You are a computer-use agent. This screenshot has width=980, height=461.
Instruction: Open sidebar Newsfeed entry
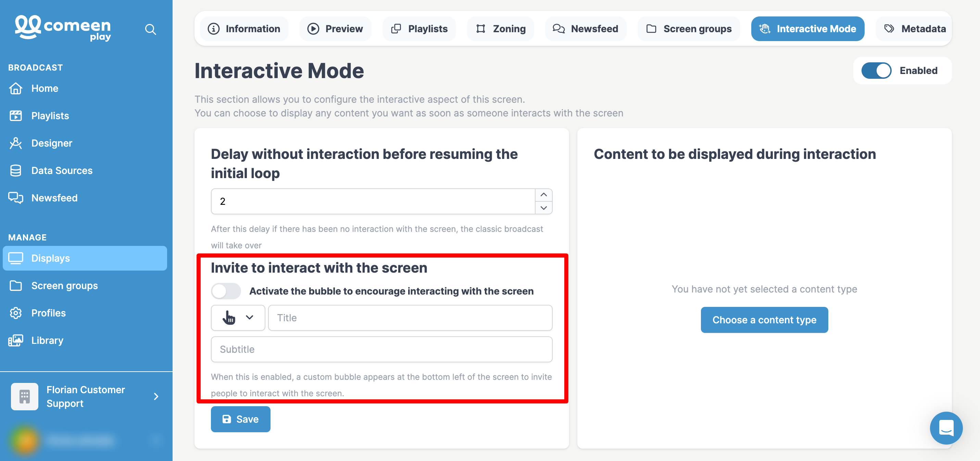tap(54, 198)
